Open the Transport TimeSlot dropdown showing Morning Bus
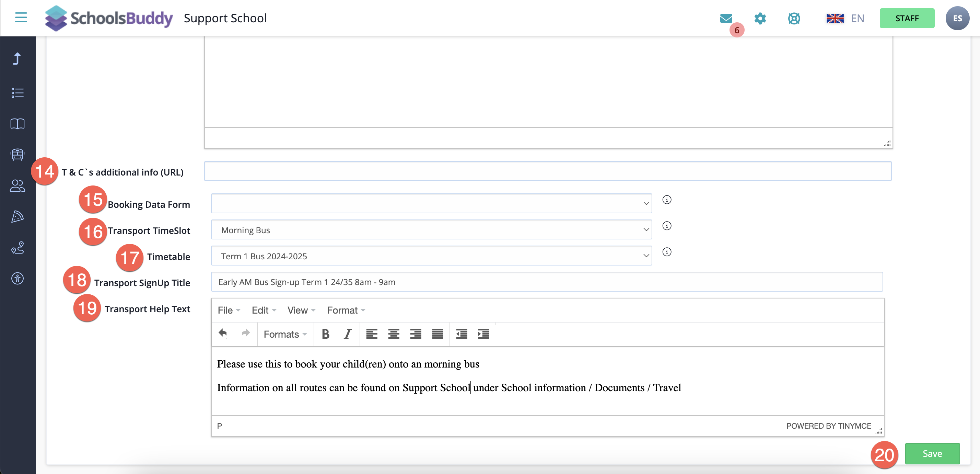Screen dimensions: 980x474 coord(431,229)
